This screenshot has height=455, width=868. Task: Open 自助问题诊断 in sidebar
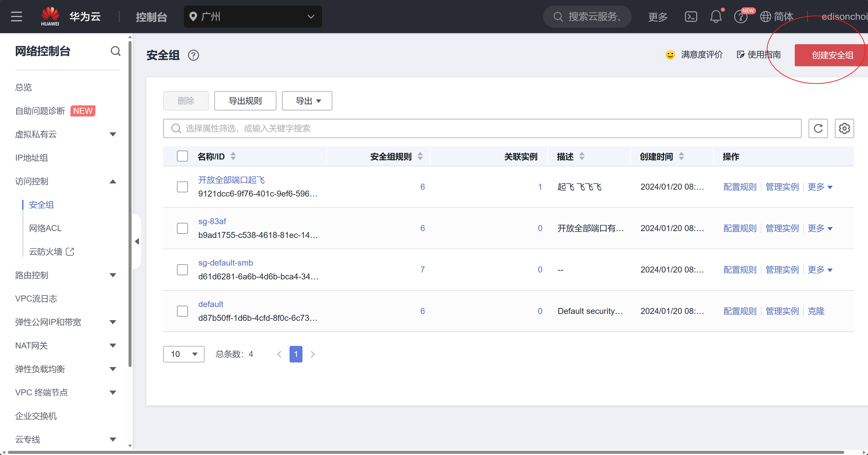40,111
